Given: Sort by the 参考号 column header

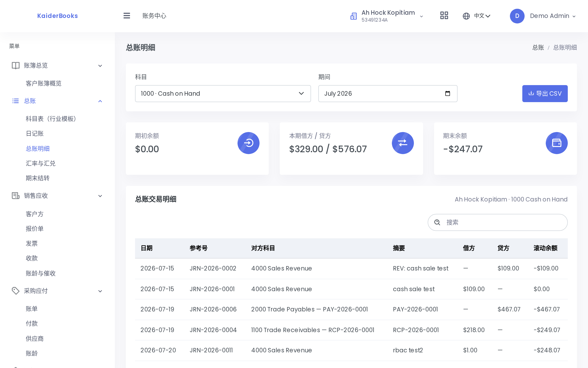Looking at the screenshot, I should (x=198, y=248).
